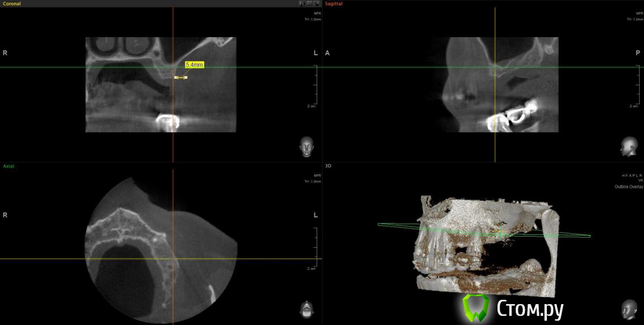Click the head orientation icon in Coronal view

306,147
